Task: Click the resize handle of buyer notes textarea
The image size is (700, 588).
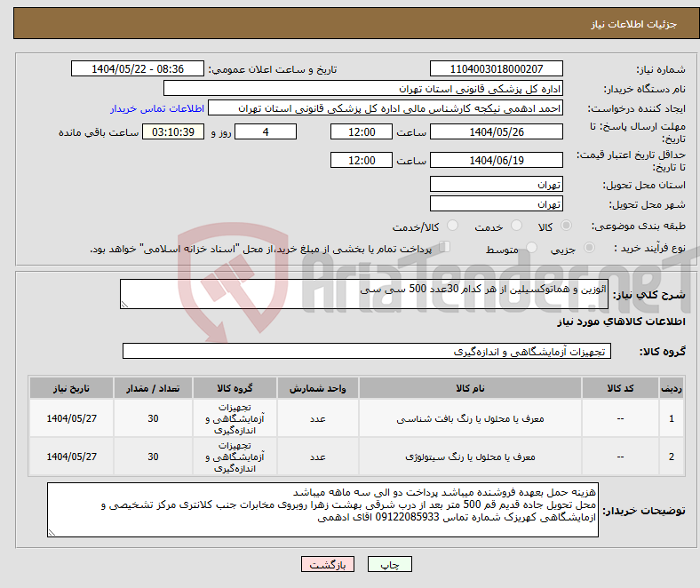Action: pos(52,533)
